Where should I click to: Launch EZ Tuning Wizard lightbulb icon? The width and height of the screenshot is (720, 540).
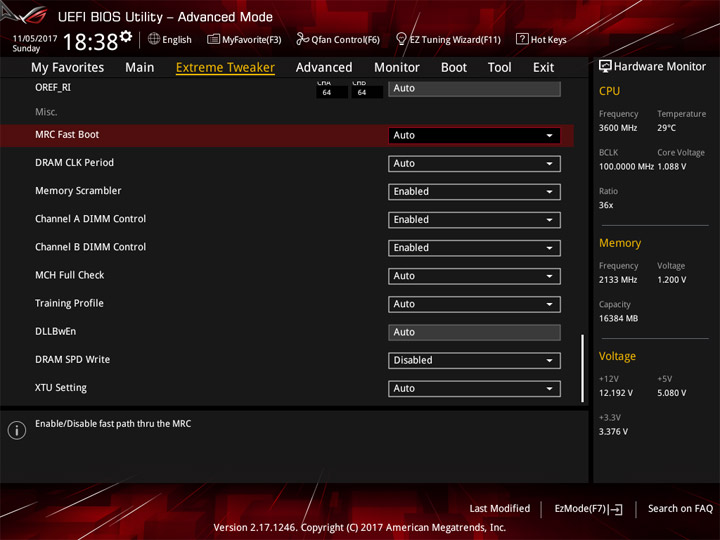(x=401, y=39)
